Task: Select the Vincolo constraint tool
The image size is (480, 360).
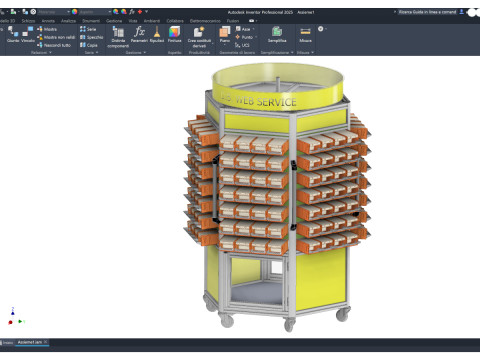Action: (28, 35)
